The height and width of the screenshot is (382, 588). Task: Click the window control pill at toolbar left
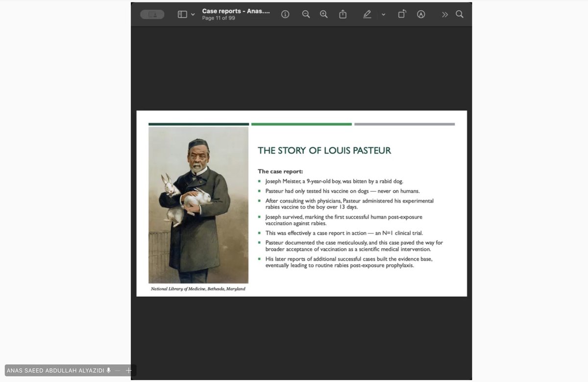pos(152,14)
